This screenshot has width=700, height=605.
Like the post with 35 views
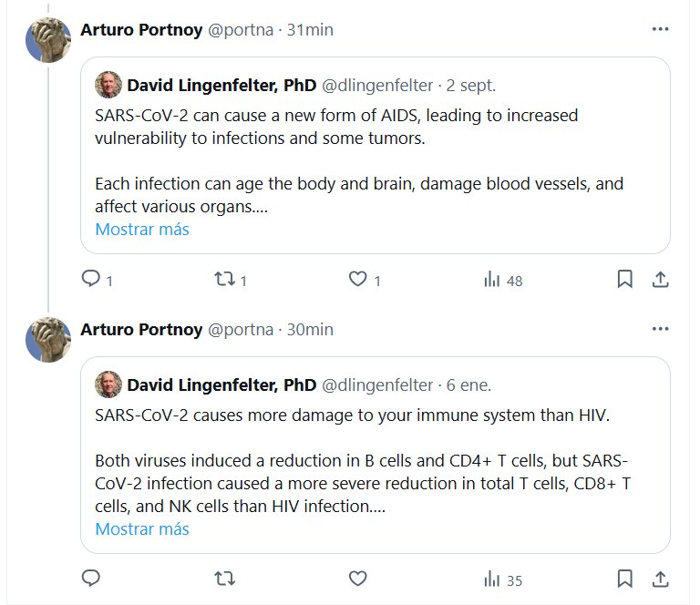(359, 579)
